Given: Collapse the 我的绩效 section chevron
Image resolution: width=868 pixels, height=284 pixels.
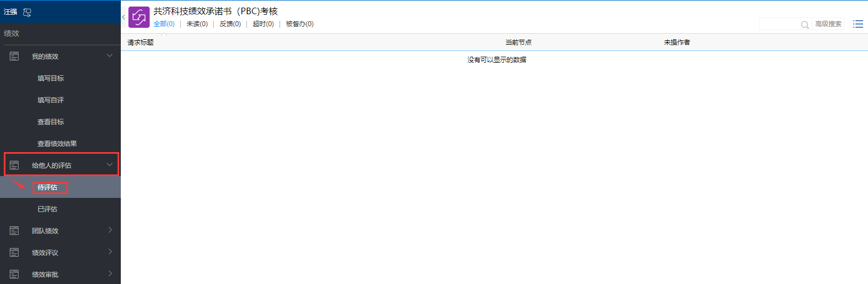Looking at the screenshot, I should tap(109, 56).
